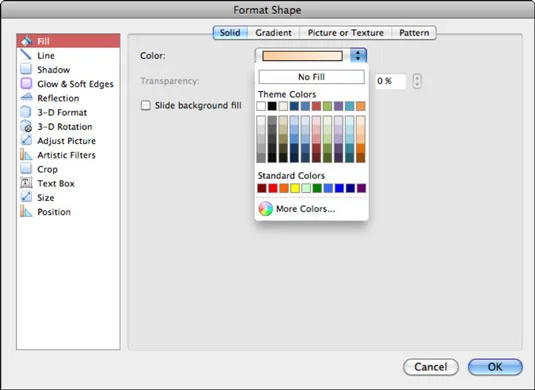
Task: Select the 3-D Rotation label
Action: (x=65, y=127)
